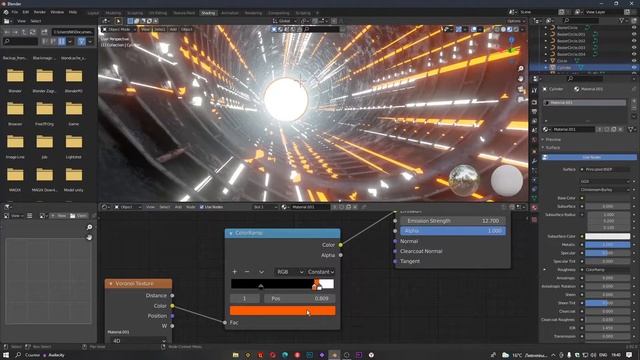The height and width of the screenshot is (360, 640).
Task: Toggle the camera view gizmo in viewport
Action: point(520,89)
